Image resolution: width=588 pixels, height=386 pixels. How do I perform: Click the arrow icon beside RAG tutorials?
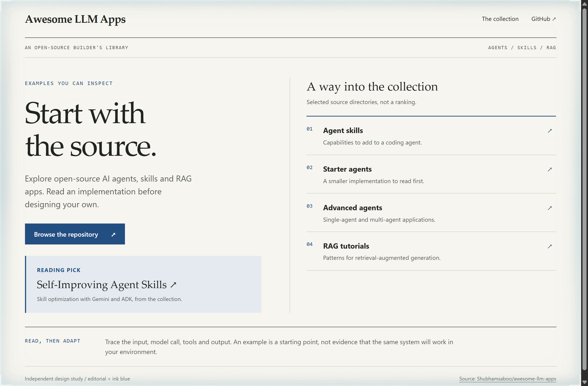click(549, 246)
